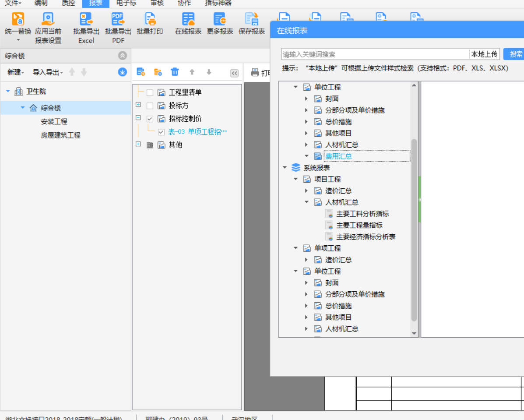Image resolution: width=524 pixels, height=420 pixels.
Task: Click the green splitter handle beside tree
Action: (x=419, y=200)
